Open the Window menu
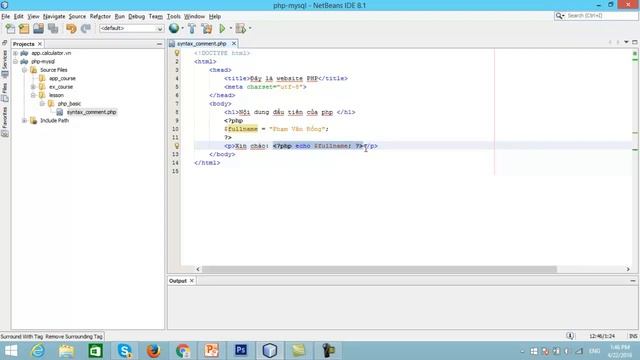The height and width of the screenshot is (360, 640). (x=194, y=16)
